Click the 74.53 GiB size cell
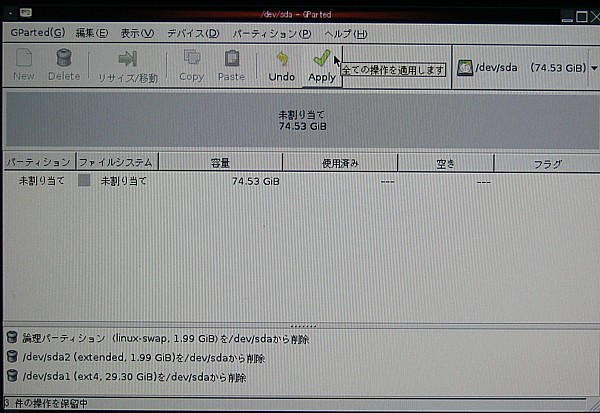The height and width of the screenshot is (413, 600). tap(256, 181)
